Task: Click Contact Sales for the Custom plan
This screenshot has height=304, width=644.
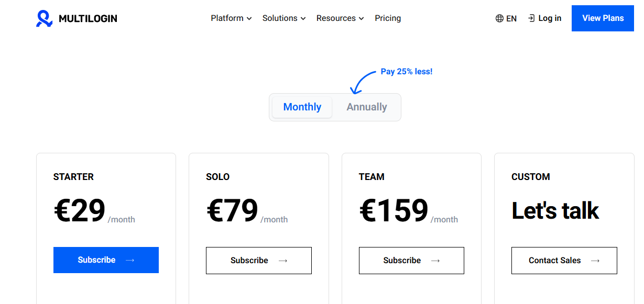Action: click(x=564, y=260)
